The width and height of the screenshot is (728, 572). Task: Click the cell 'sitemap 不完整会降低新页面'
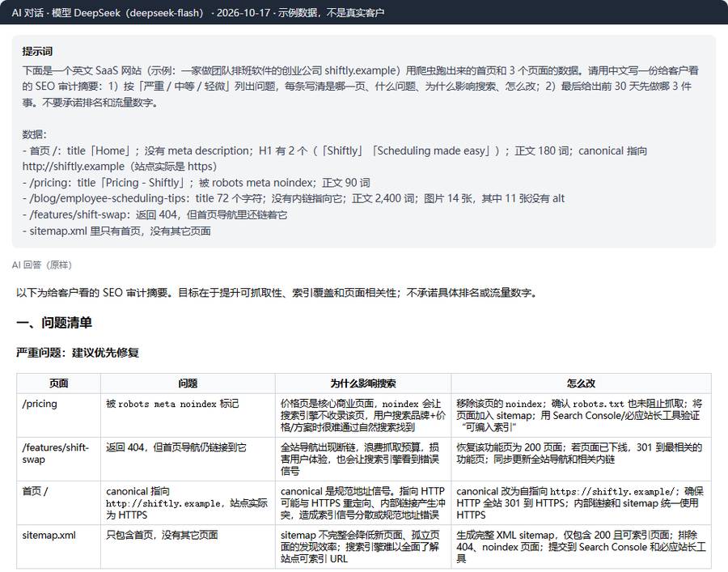click(363, 546)
